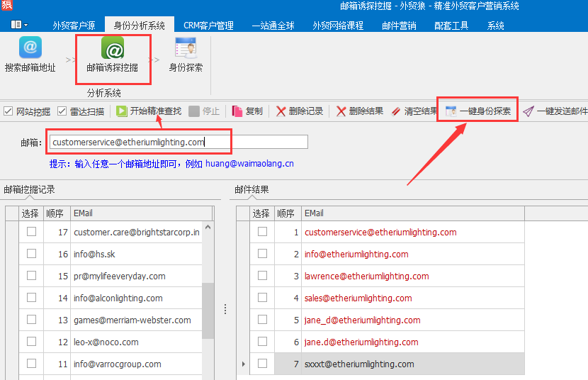Tick the info@alconlighting.com row checkbox
The width and height of the screenshot is (588, 380).
[31, 298]
